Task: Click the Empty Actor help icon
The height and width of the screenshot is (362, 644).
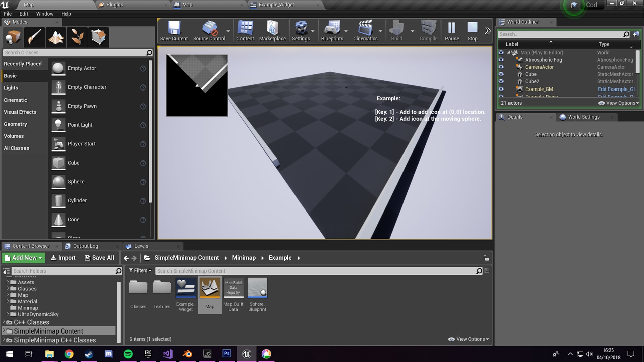Action: pyautogui.click(x=143, y=68)
